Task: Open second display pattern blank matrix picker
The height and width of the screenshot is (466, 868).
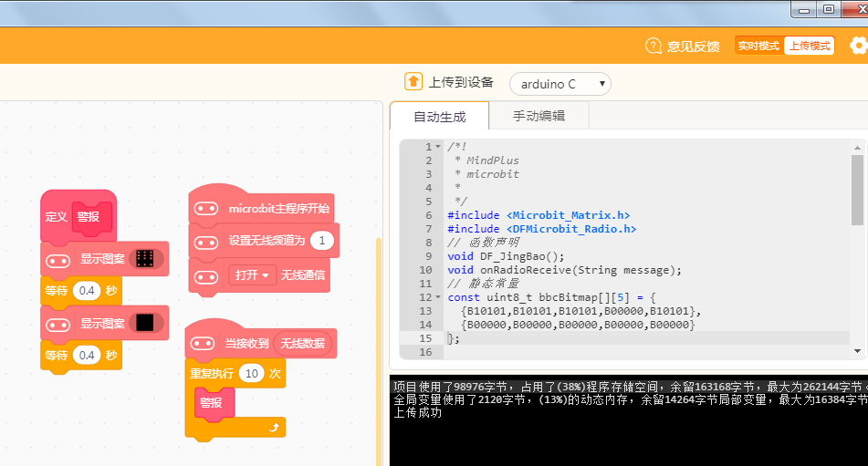Action: (146, 323)
